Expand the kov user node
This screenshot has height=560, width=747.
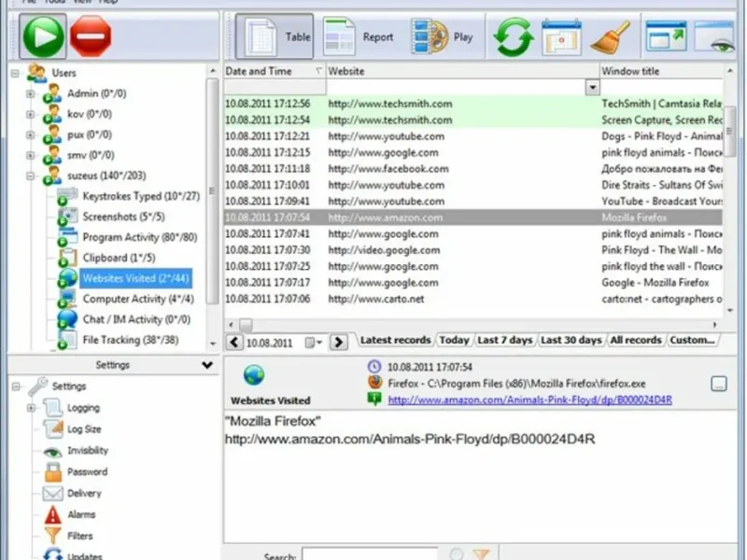point(31,114)
